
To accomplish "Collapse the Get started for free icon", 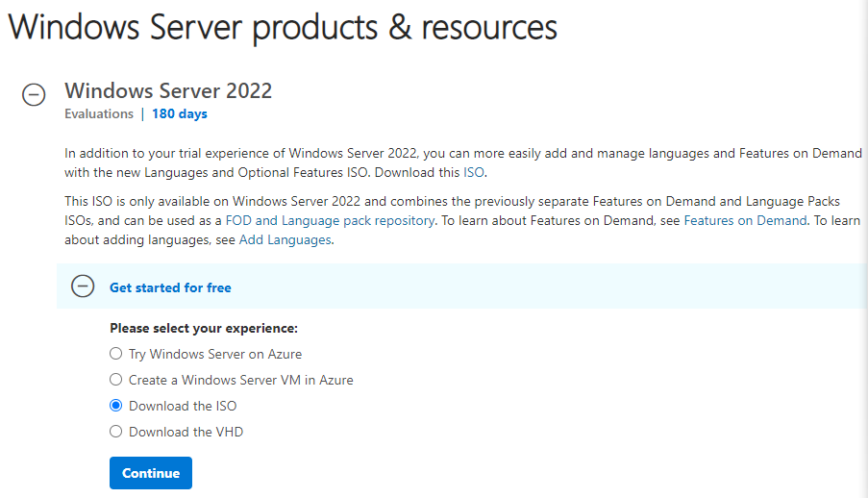I will (x=84, y=286).
